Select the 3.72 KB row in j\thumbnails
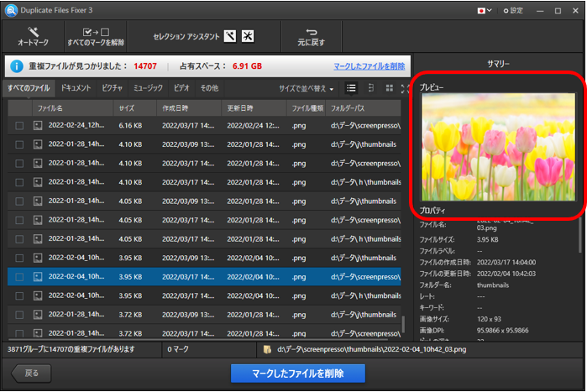This screenshot has height=392, width=587. [x=204, y=315]
